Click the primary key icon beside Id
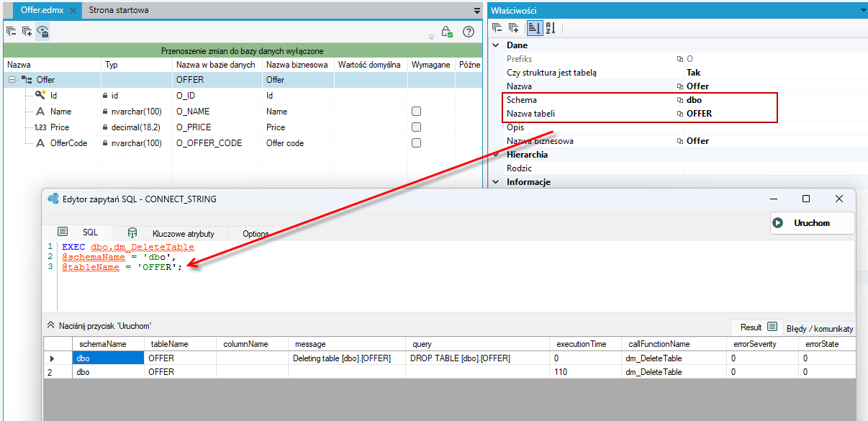Viewport: 868px width, 421px height. (x=40, y=95)
